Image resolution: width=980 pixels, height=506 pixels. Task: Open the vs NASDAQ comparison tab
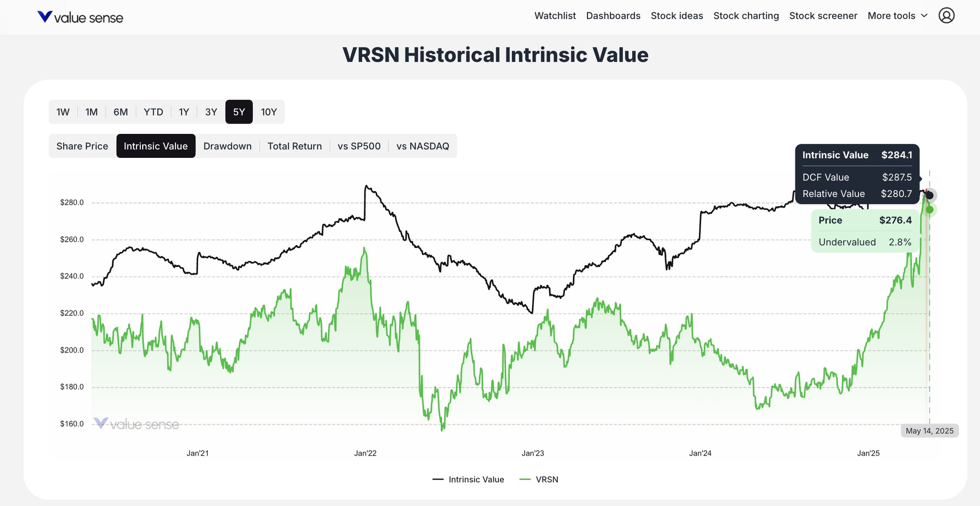pyautogui.click(x=422, y=146)
